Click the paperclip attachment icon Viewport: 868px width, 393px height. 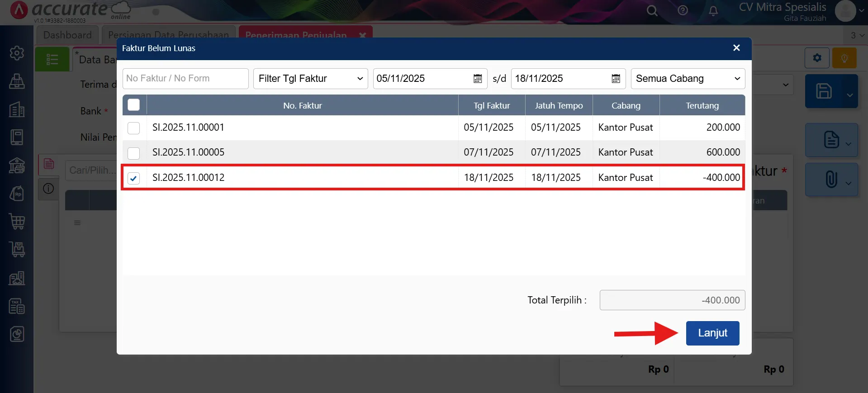pos(831,180)
